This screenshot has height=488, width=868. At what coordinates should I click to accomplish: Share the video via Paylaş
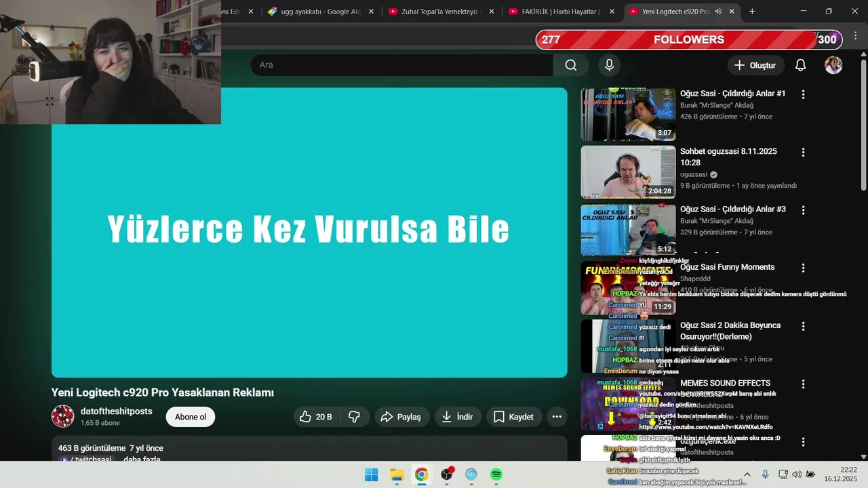[x=401, y=417]
